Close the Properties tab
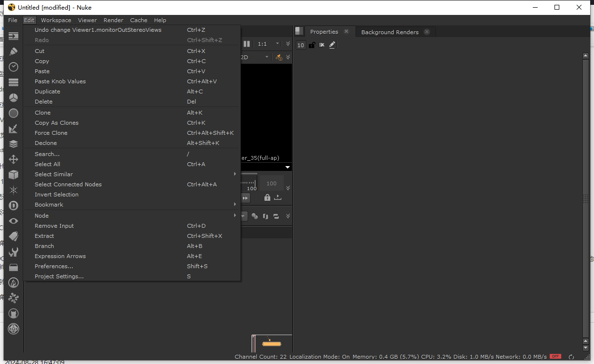The height and width of the screenshot is (364, 594). (346, 32)
